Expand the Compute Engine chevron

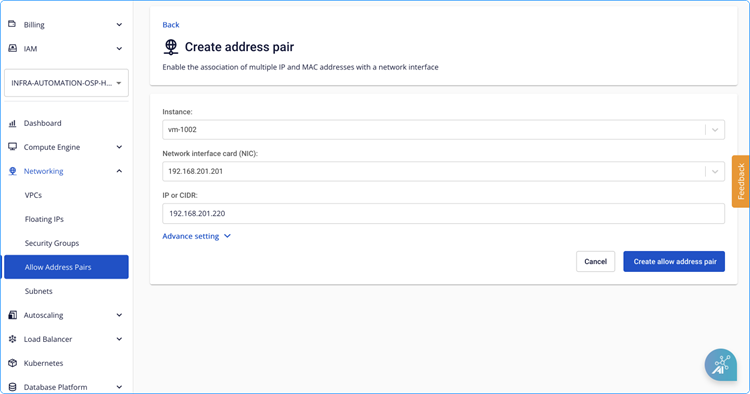[119, 147]
